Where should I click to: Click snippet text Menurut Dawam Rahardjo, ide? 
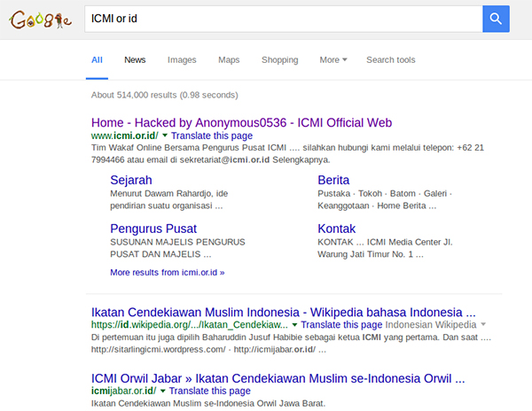pyautogui.click(x=169, y=193)
